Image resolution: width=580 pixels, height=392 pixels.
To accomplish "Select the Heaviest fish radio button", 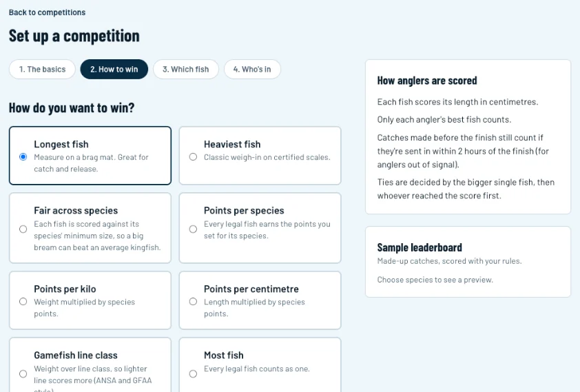I will [x=193, y=157].
